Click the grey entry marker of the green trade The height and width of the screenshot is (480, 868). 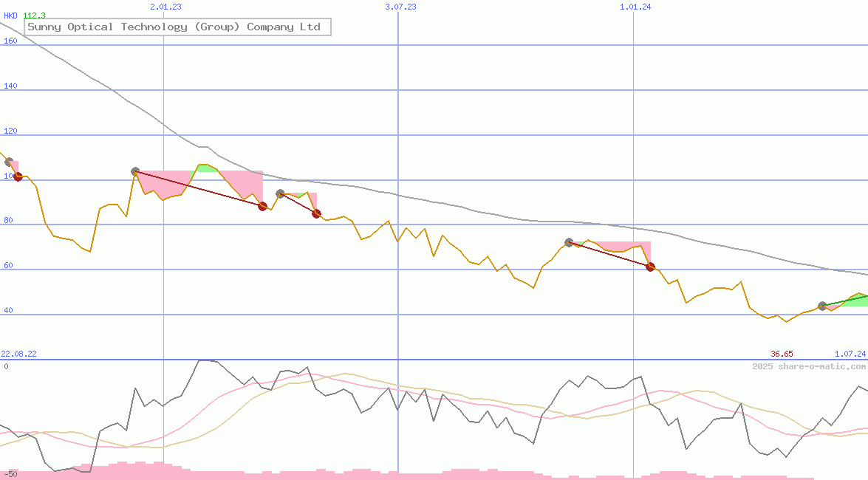(823, 306)
